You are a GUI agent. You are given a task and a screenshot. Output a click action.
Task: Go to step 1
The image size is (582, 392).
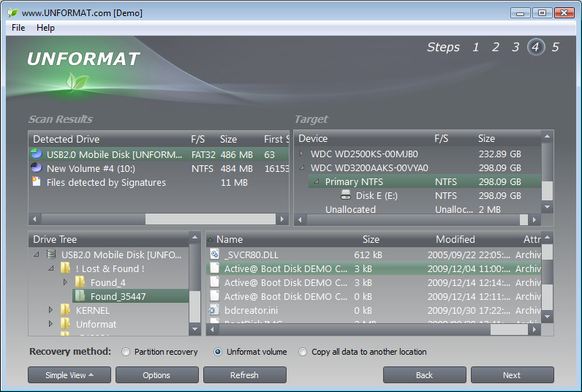[x=475, y=47]
